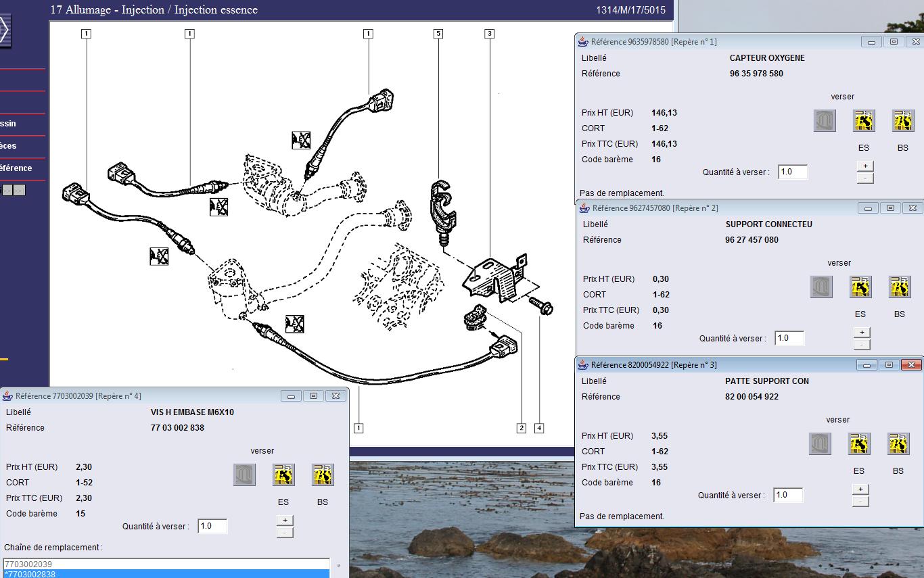The width and height of the screenshot is (924, 578).
Task: Click callout number 4 for the screw
Action: point(539,428)
